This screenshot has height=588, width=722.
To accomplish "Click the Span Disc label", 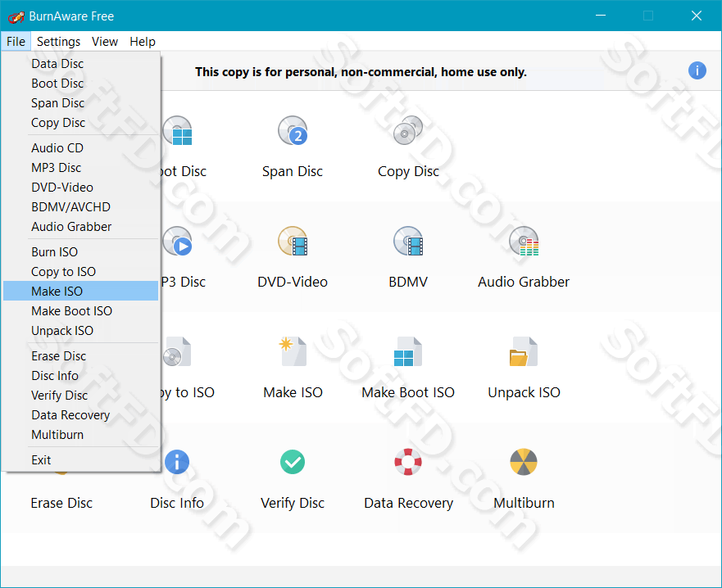I will [293, 171].
